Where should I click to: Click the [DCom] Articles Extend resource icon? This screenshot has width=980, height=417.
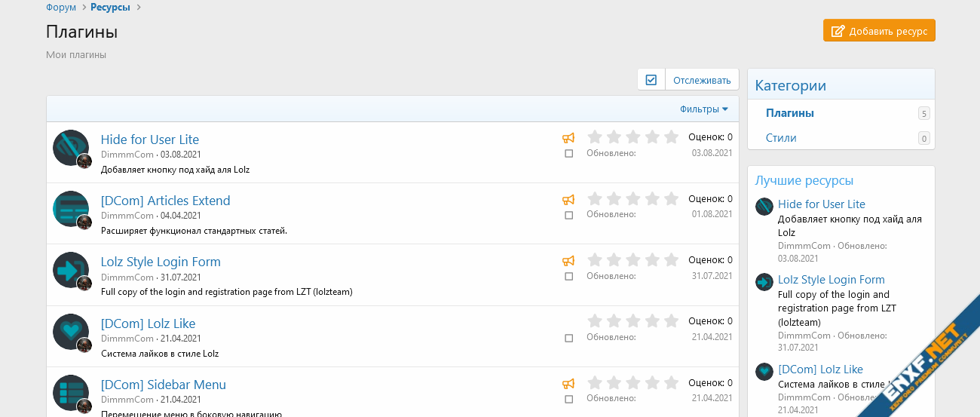[70, 208]
